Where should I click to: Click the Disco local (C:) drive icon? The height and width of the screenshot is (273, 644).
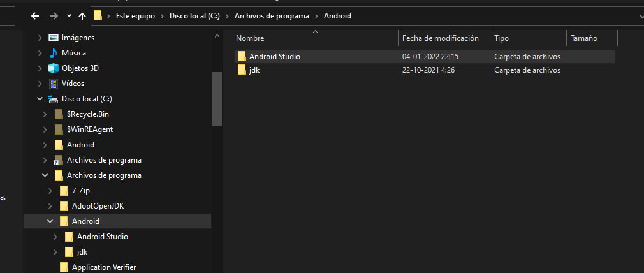pos(54,99)
